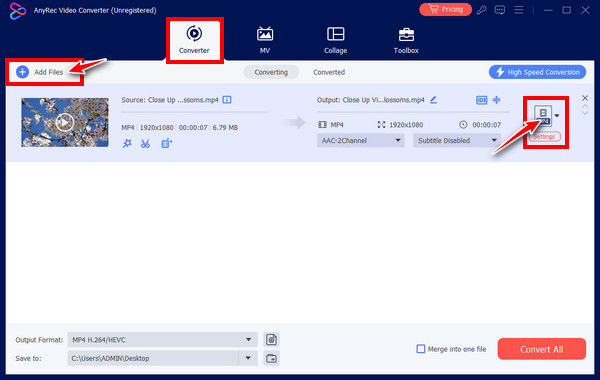Open the register key icon
The width and height of the screenshot is (600, 380).
(481, 10)
